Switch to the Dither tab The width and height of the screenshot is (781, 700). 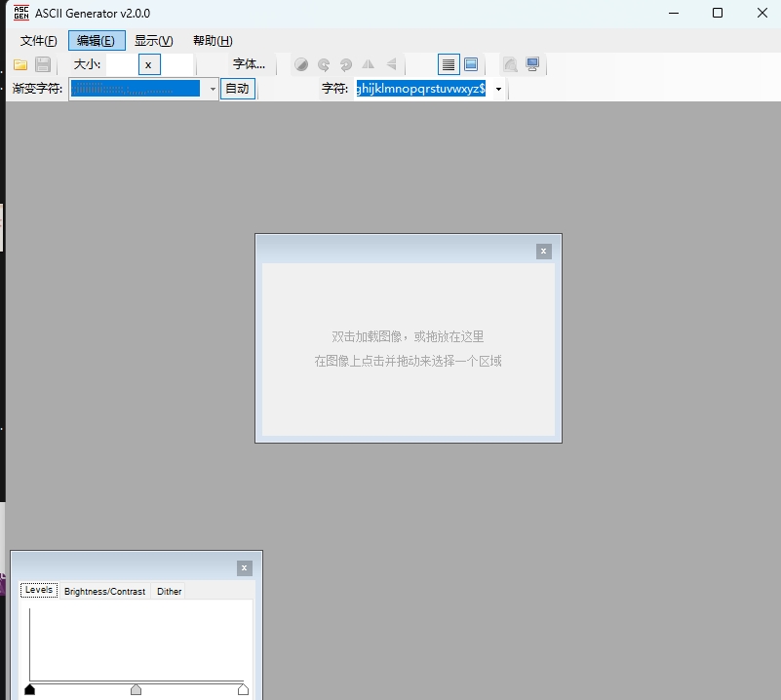(x=170, y=591)
